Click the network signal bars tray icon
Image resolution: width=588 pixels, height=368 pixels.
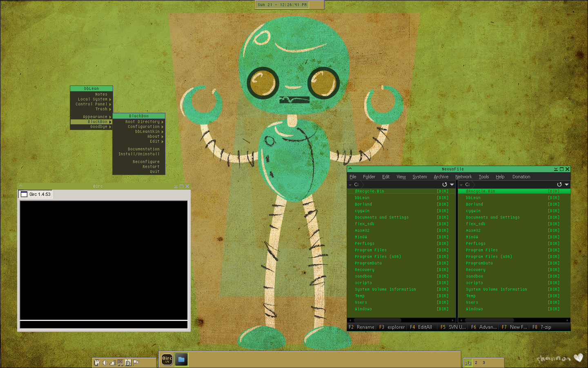[112, 362]
